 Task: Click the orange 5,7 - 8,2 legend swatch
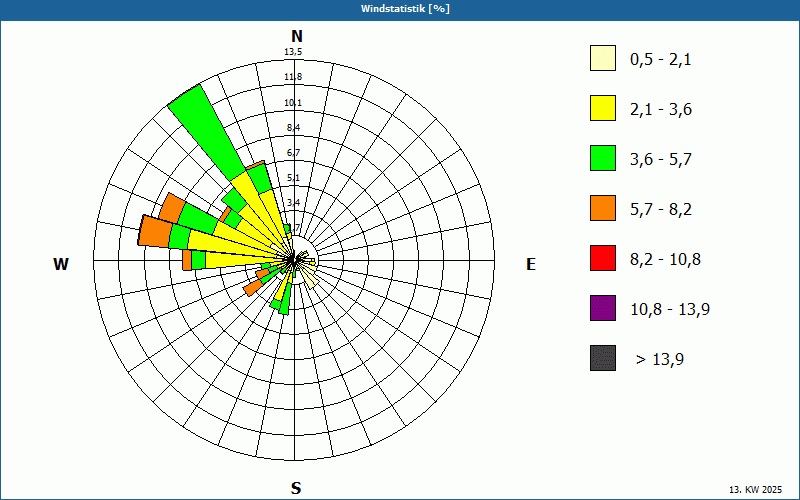click(x=603, y=208)
